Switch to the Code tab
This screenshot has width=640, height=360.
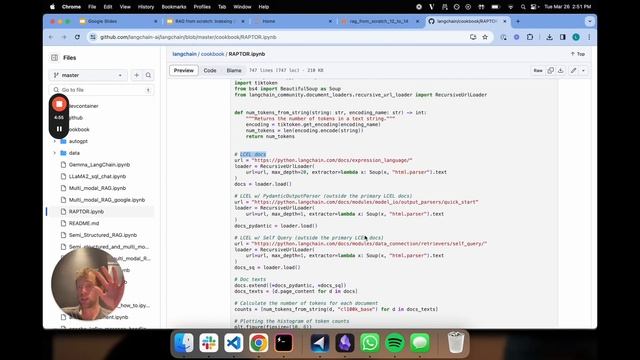coord(210,70)
